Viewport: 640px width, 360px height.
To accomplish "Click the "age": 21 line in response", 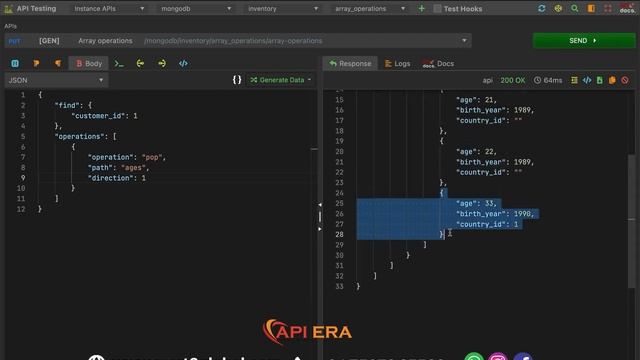I will (476, 100).
